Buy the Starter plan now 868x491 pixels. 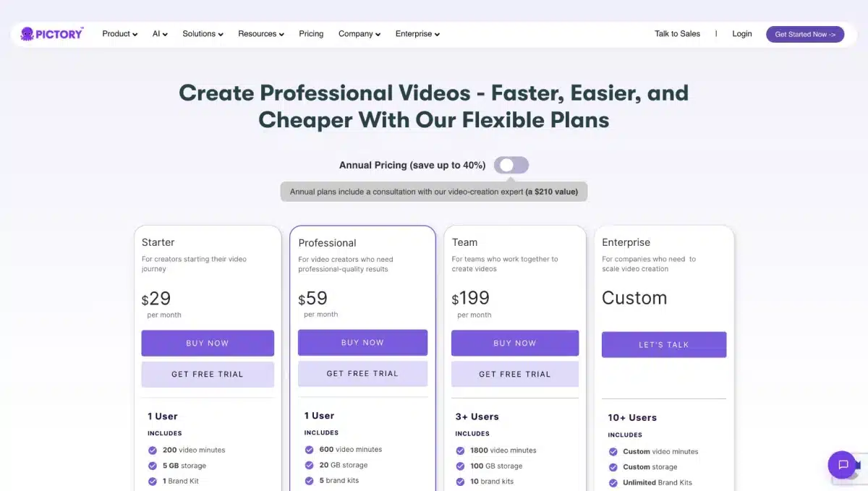tap(208, 343)
